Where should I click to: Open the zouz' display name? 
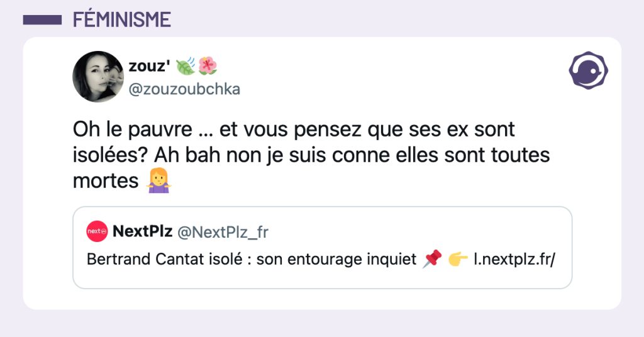coord(150,65)
